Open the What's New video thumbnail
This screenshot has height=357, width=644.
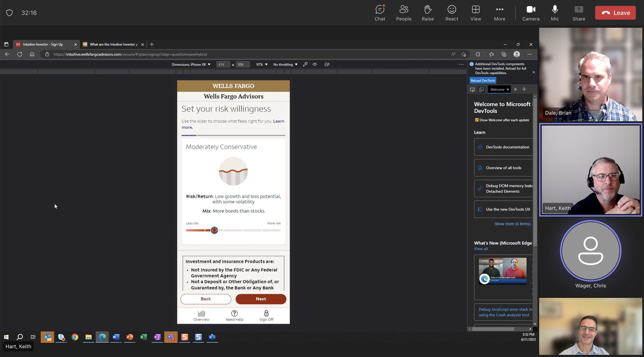502,271
